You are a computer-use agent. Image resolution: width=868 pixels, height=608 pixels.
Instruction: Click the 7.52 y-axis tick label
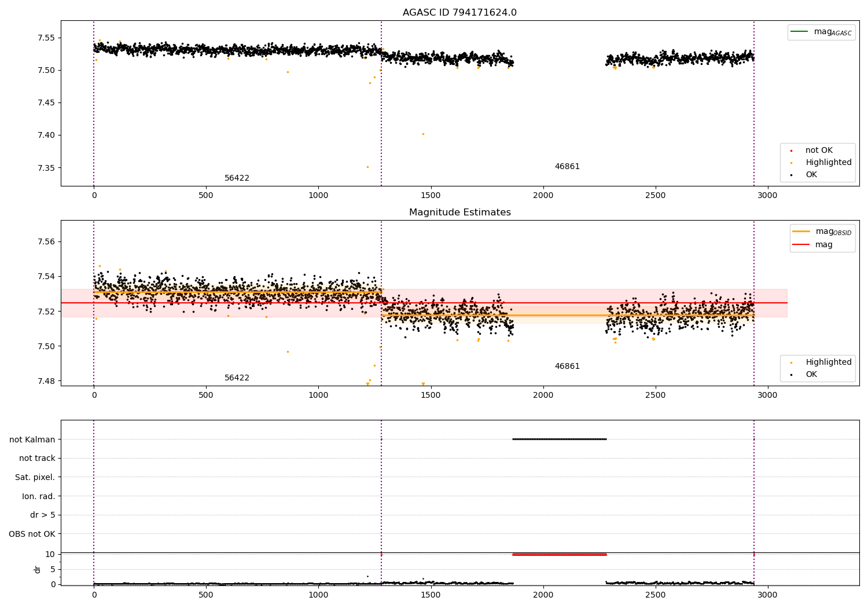tap(46, 312)
